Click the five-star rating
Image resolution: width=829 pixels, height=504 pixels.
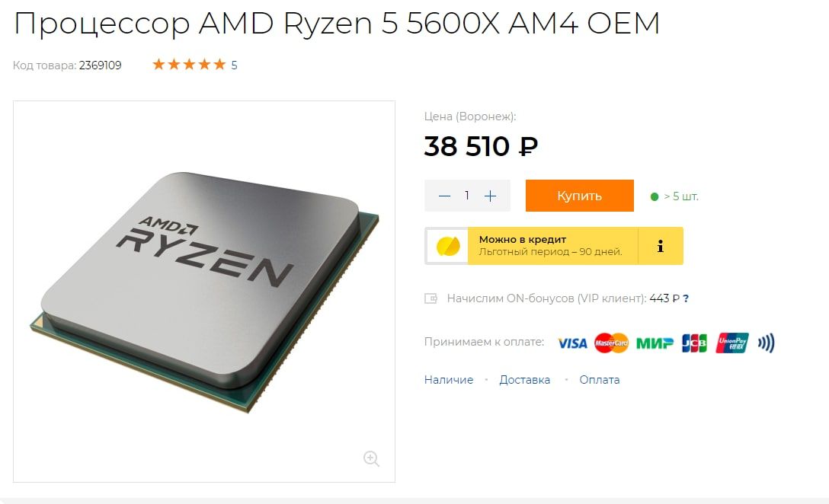pos(189,65)
